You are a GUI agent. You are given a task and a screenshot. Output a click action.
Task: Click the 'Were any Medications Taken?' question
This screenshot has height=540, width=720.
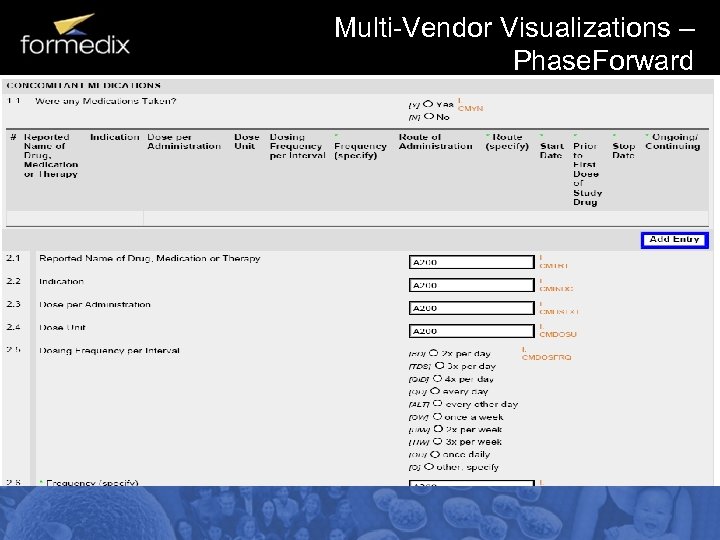[x=106, y=101]
